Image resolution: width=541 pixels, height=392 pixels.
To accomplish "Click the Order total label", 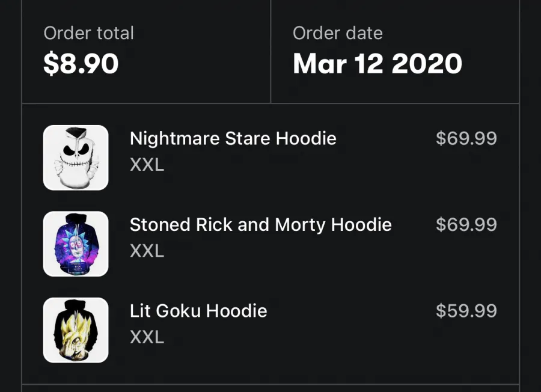I will point(89,33).
